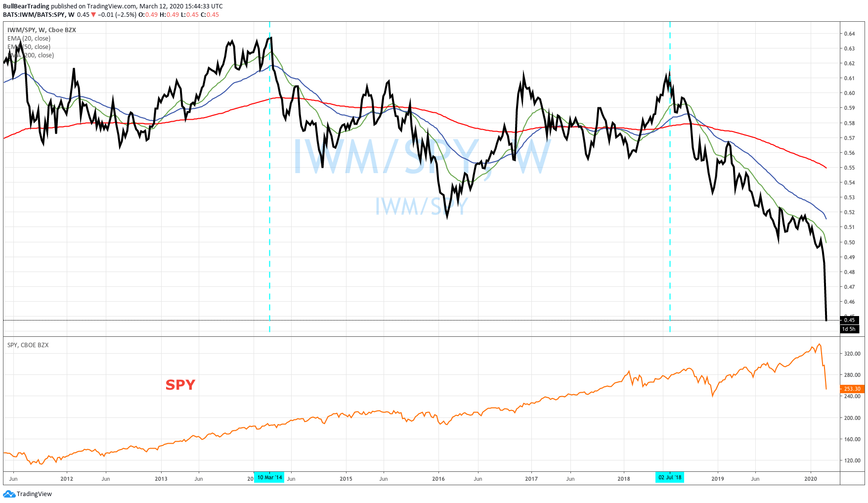Click the 2019 time axis label
Viewport: 868px width, 503px height.
pyautogui.click(x=718, y=479)
